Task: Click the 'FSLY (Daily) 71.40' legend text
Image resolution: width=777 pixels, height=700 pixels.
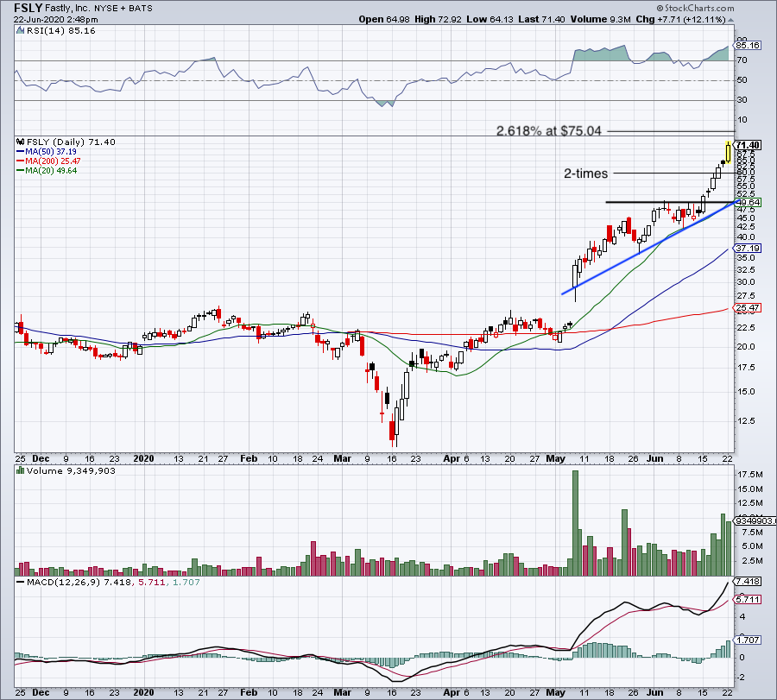Action: (71, 142)
